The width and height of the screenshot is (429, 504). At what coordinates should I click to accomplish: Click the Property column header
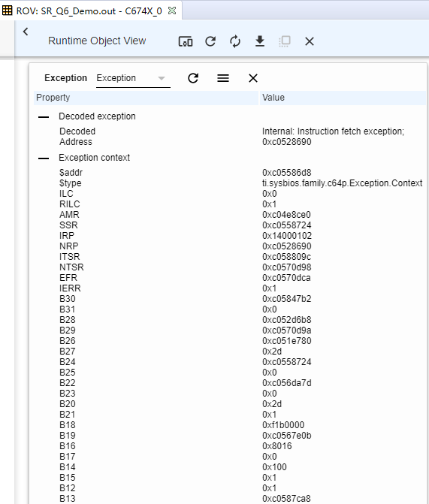(146, 98)
